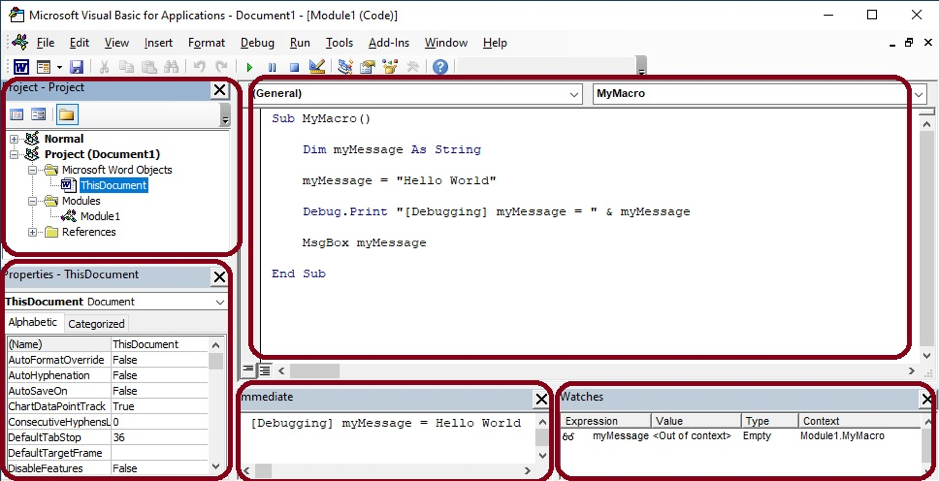Collapse the Modules folder
This screenshot has height=481, width=939.
(32, 201)
